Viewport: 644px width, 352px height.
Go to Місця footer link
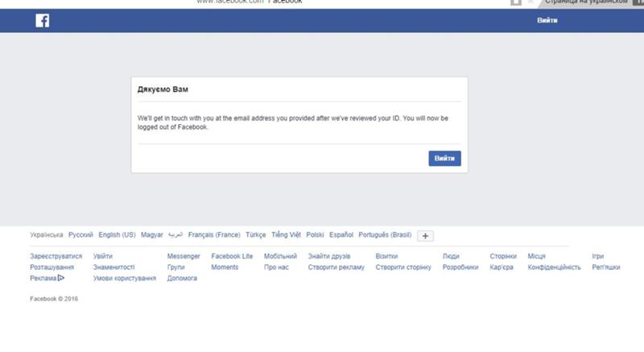[x=536, y=256]
